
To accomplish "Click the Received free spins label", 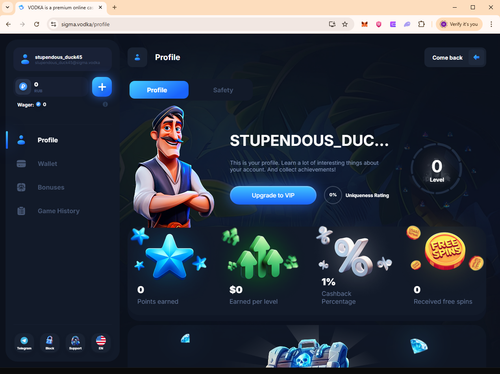I will pyautogui.click(x=443, y=302).
